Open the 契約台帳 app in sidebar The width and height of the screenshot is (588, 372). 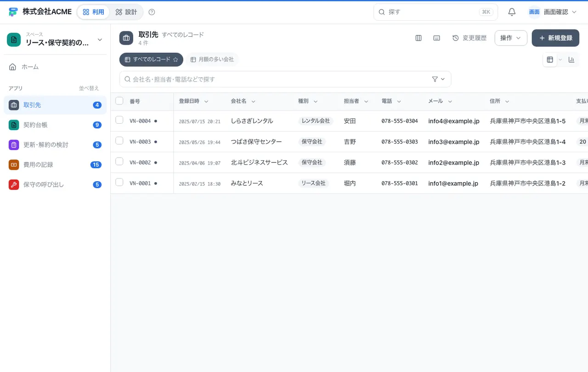coord(55,125)
